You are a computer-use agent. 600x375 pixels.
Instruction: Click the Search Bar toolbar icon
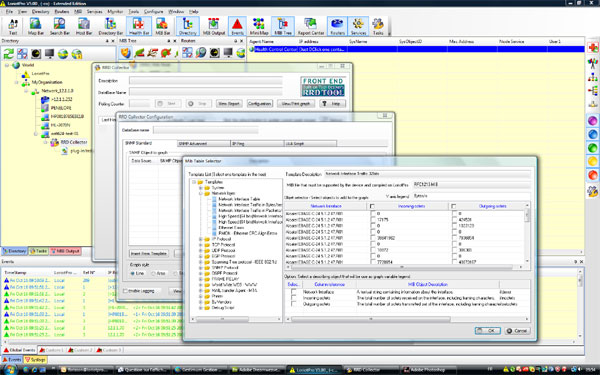click(x=59, y=26)
